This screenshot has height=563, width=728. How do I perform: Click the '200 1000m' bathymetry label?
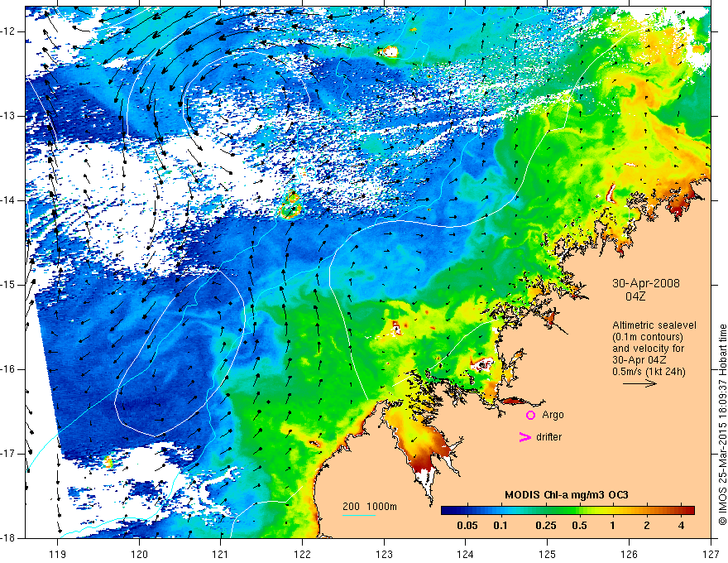coord(370,507)
